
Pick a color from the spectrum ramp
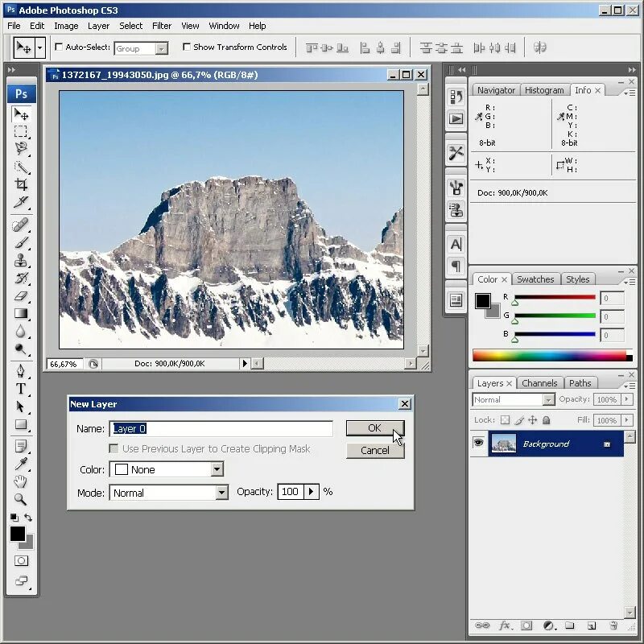coord(552,355)
